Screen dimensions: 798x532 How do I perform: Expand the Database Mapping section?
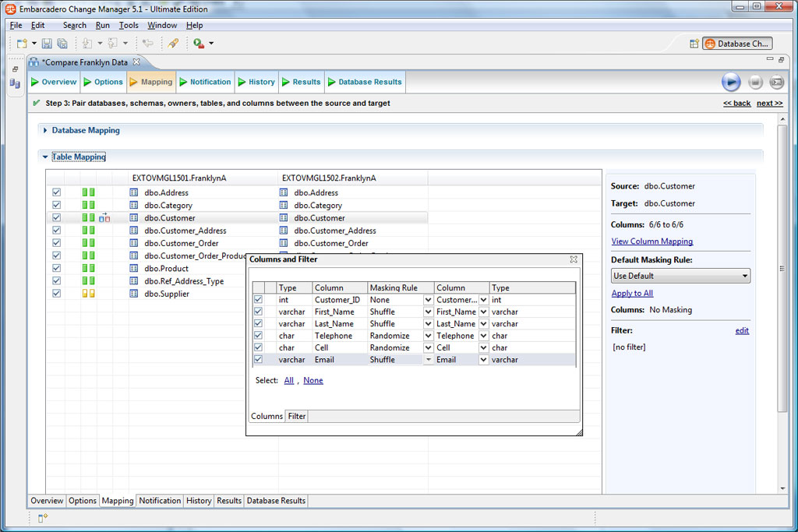click(x=45, y=130)
